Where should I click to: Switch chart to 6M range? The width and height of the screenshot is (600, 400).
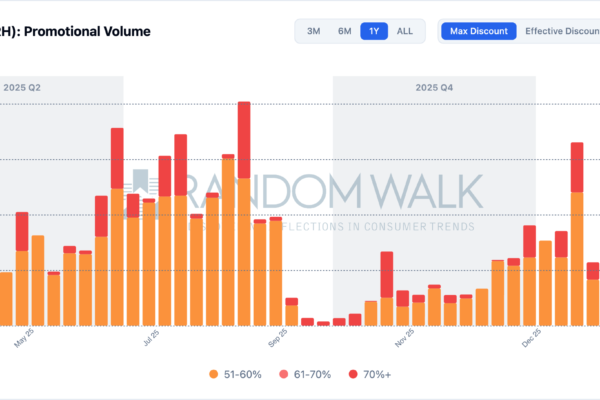344,31
